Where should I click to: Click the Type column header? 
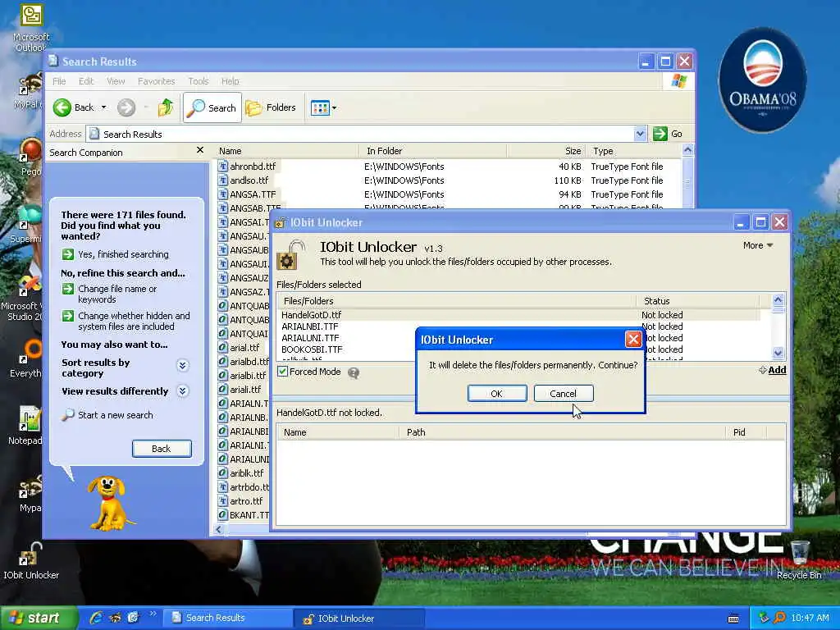pos(634,151)
